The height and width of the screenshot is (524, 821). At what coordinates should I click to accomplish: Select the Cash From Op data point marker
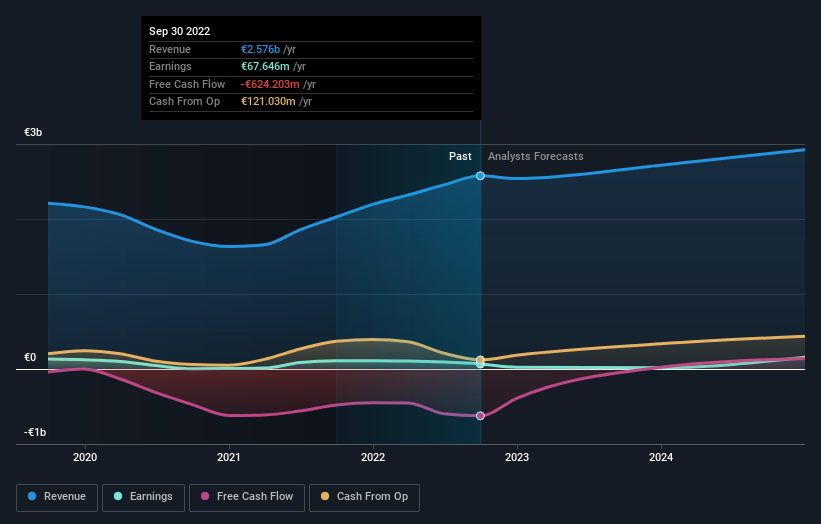coord(480,360)
